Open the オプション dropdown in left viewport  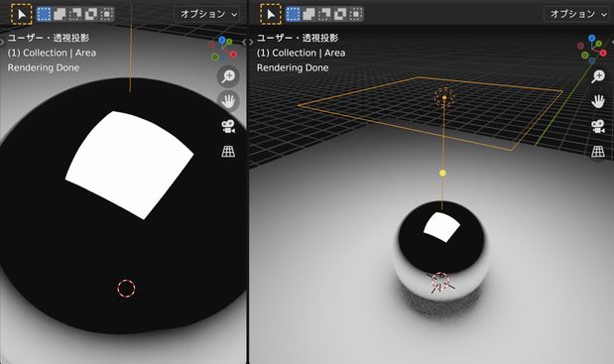click(207, 14)
